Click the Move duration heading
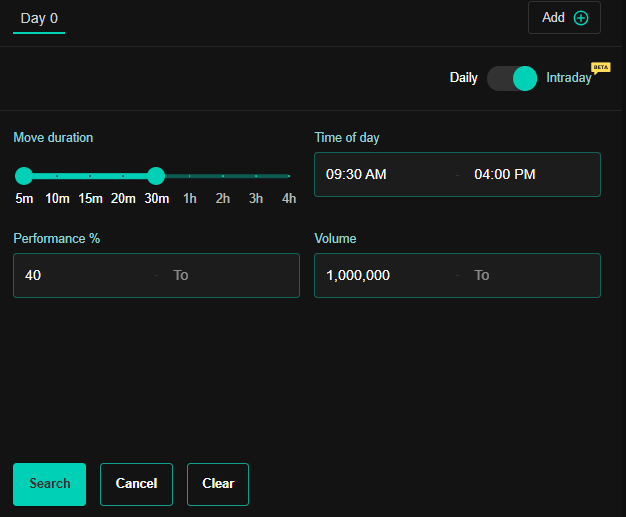Screen dimensions: 626x517 tap(53, 138)
